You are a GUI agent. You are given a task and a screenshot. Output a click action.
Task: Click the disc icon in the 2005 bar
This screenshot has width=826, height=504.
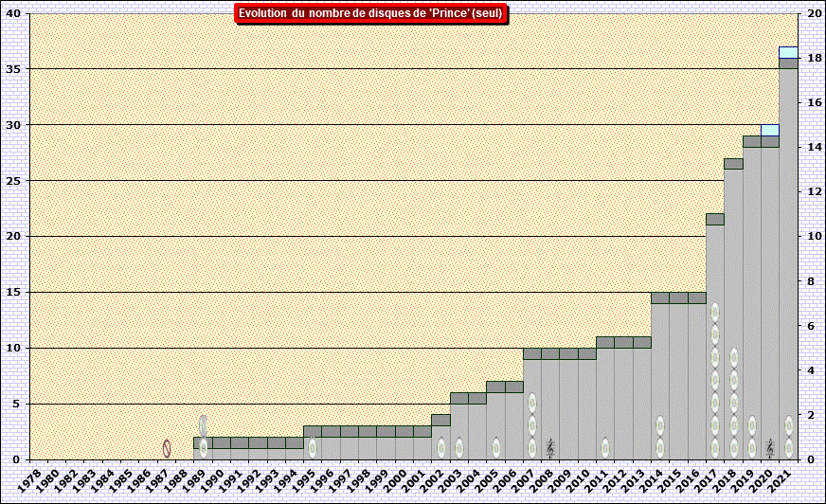pos(495,448)
